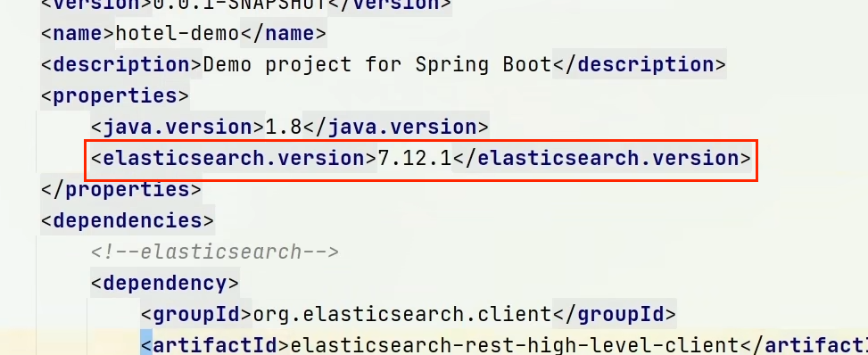This screenshot has width=868, height=355.
Task: Select the 'Demo project for Spring Boot' description text
Action: tap(377, 65)
